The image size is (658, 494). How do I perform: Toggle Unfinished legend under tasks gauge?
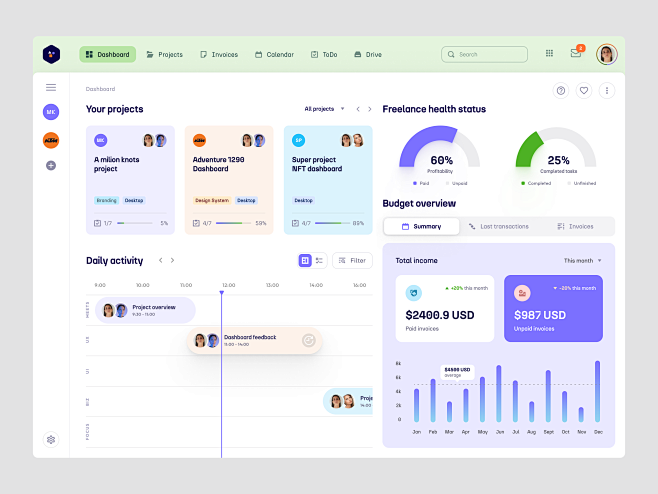[582, 183]
